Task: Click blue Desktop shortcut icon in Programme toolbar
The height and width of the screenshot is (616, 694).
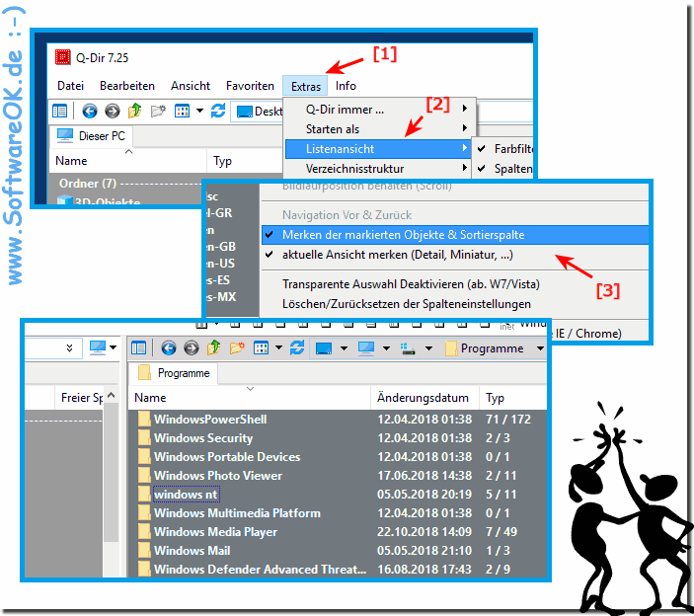Action: tap(324, 348)
